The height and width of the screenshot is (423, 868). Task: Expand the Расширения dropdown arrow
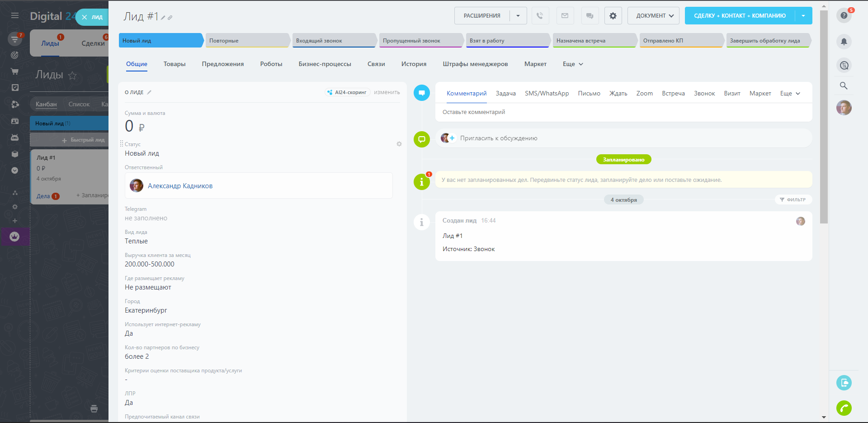coord(518,16)
